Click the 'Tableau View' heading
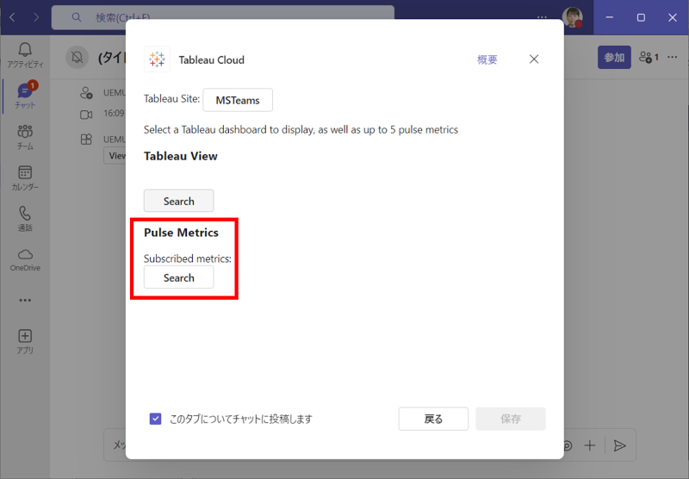Screen dimensions: 689x479 tap(181, 156)
